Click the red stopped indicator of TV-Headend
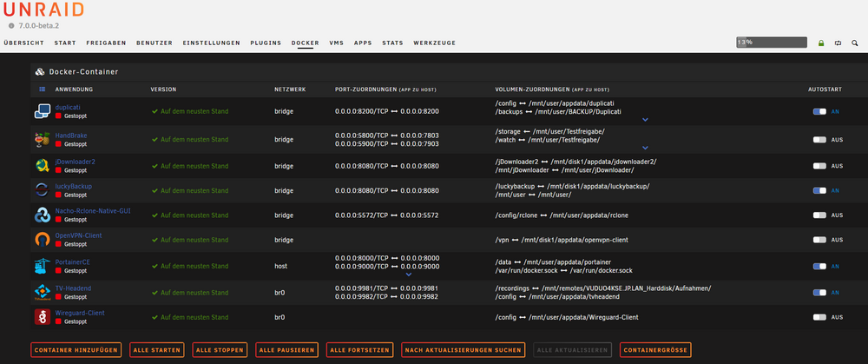This screenshot has width=868, height=364. pyautogui.click(x=58, y=296)
